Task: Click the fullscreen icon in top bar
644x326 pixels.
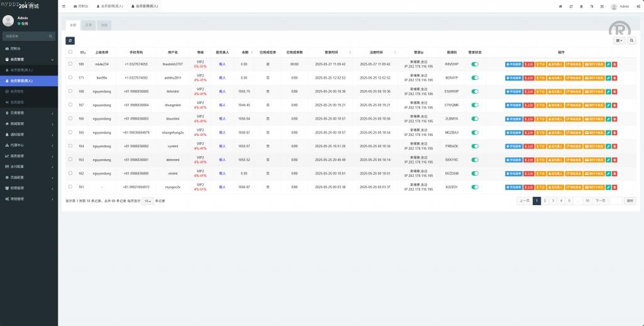Action: click(x=602, y=6)
